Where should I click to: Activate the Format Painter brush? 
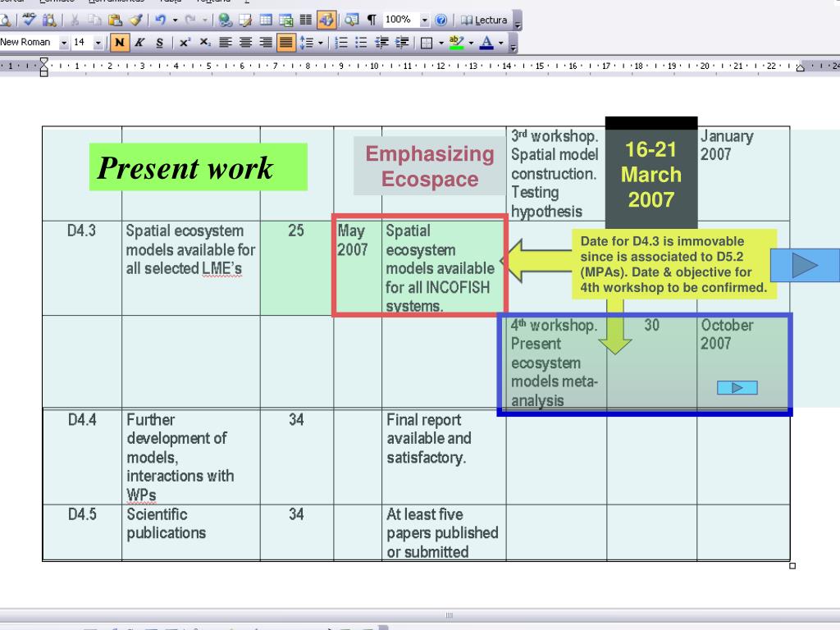point(135,21)
